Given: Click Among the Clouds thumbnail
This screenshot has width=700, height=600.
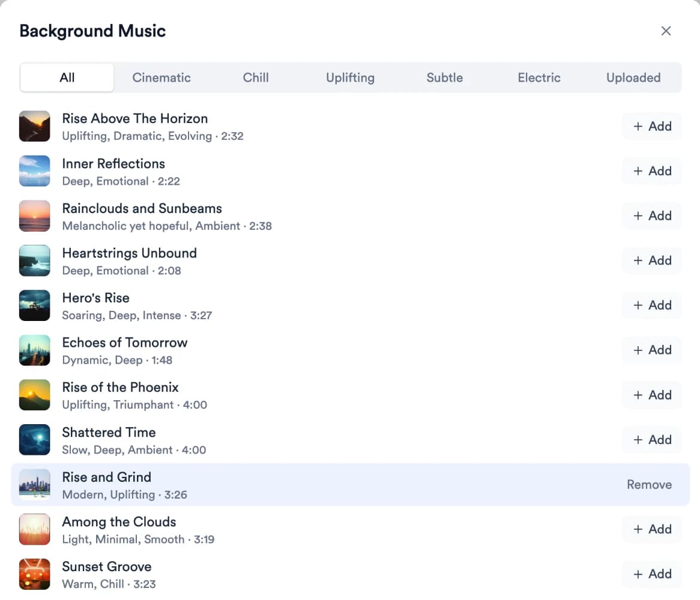Looking at the screenshot, I should [x=34, y=530].
